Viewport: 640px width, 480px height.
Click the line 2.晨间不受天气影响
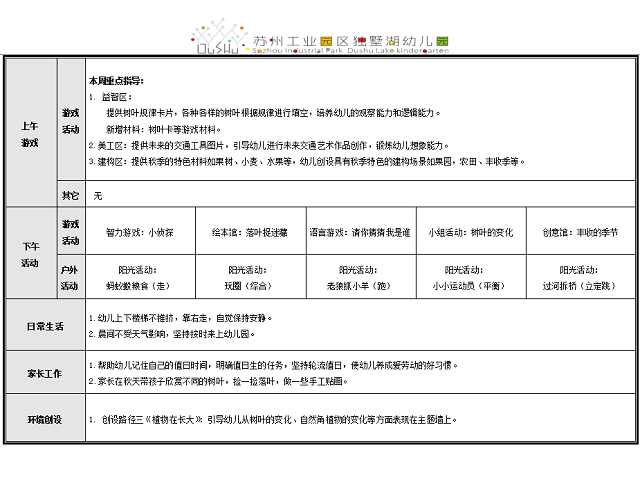click(172, 334)
